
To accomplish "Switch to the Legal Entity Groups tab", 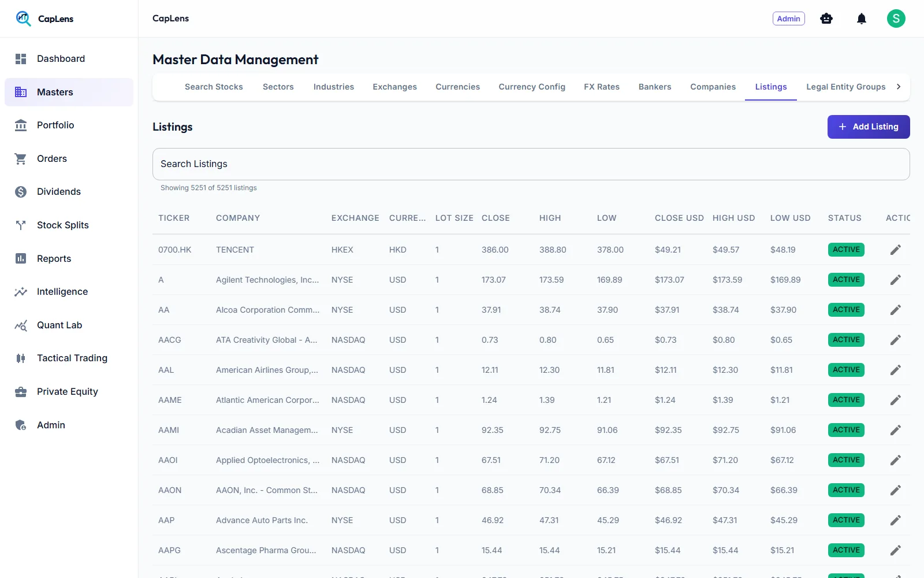I will (846, 87).
